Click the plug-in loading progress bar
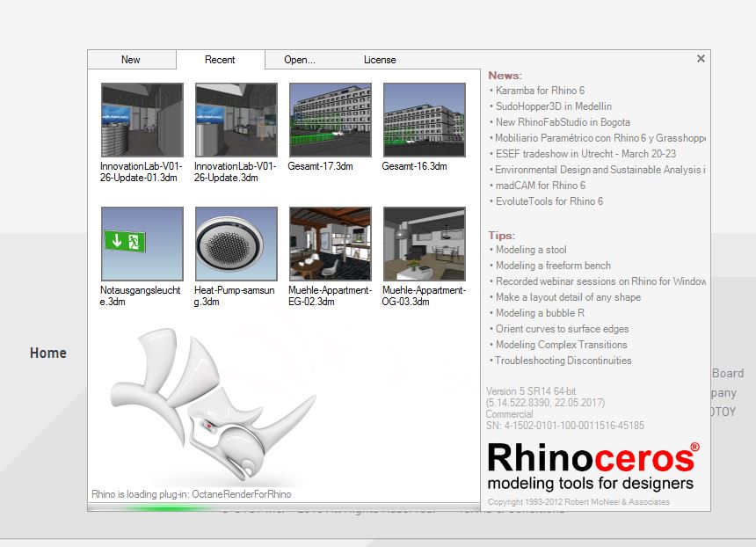This screenshot has width=756, height=547. [x=283, y=507]
